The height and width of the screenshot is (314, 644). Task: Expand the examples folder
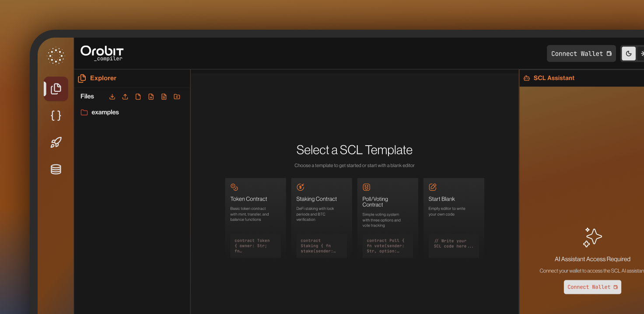(100, 112)
